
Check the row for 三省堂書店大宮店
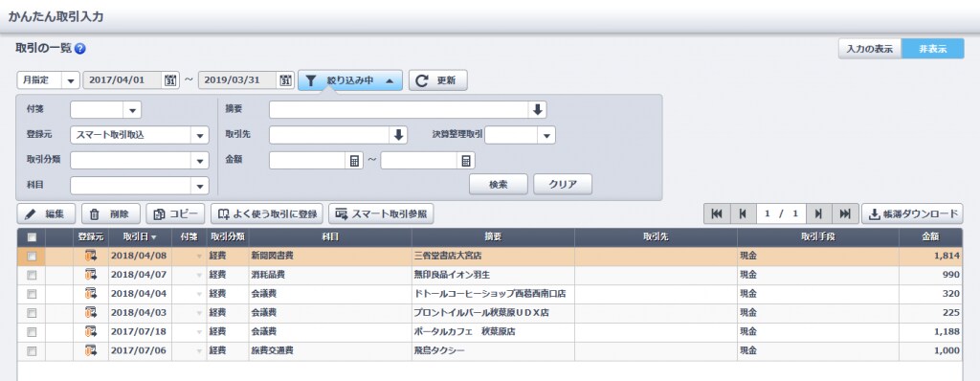point(32,257)
